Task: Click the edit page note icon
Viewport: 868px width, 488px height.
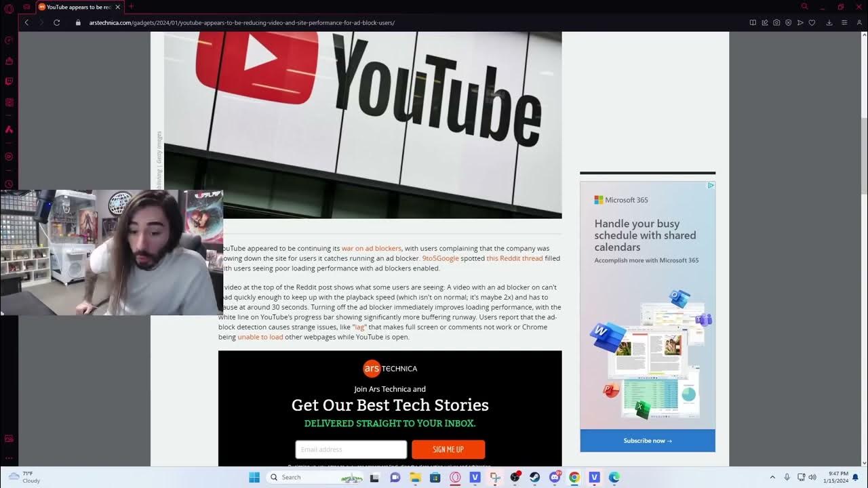Action: click(765, 22)
